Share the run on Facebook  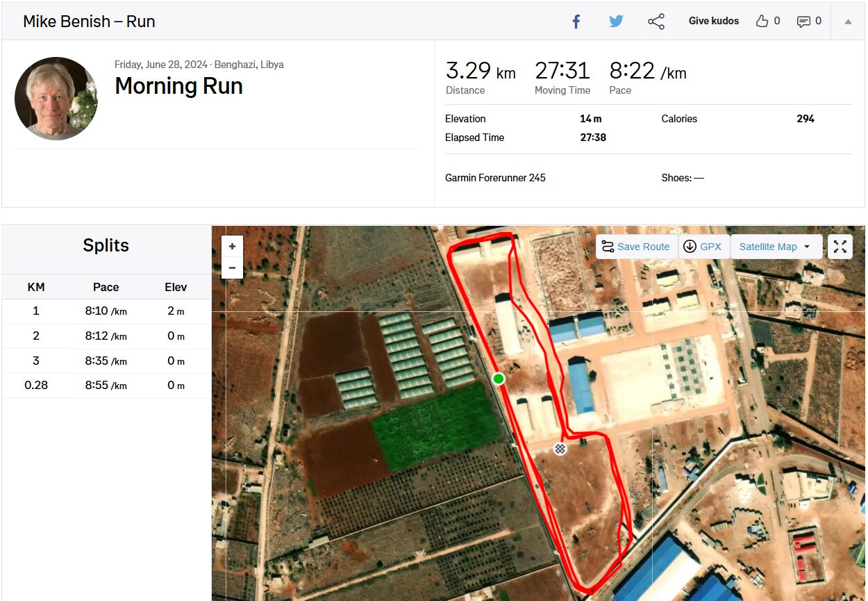(576, 22)
